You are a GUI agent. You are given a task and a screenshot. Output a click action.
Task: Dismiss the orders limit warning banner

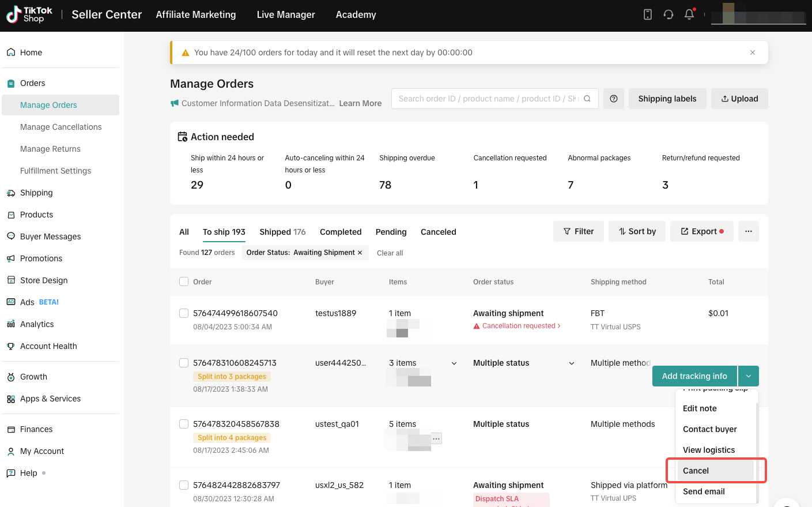coord(753,52)
